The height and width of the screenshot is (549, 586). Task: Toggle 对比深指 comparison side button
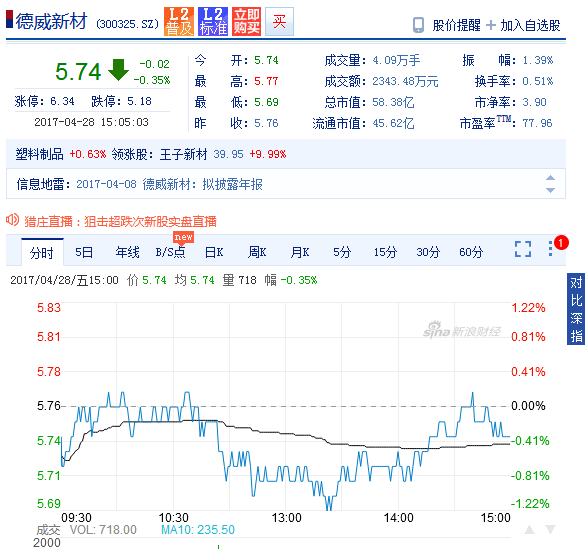[576, 309]
